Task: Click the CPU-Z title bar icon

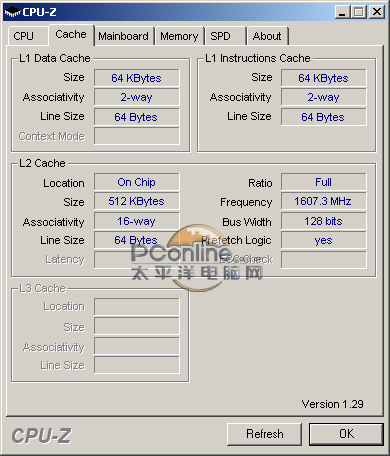Action: [x=13, y=12]
